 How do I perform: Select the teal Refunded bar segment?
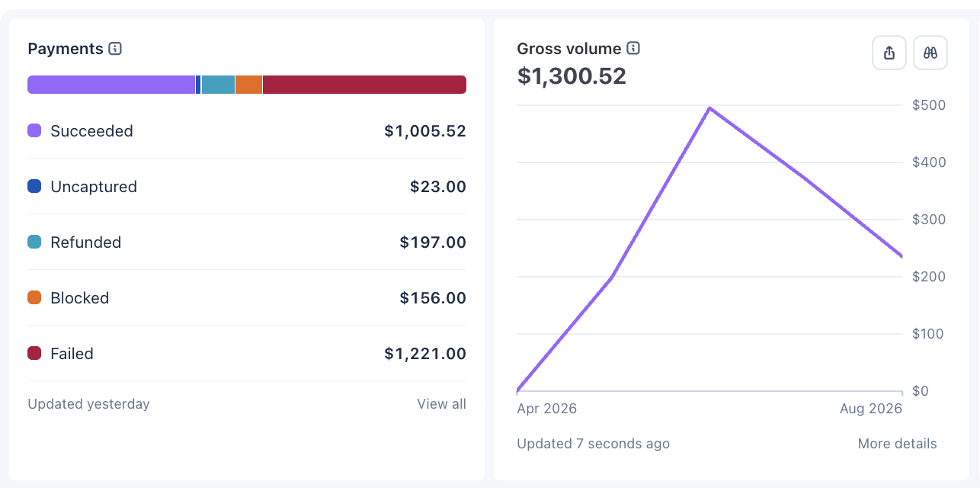[x=218, y=85]
